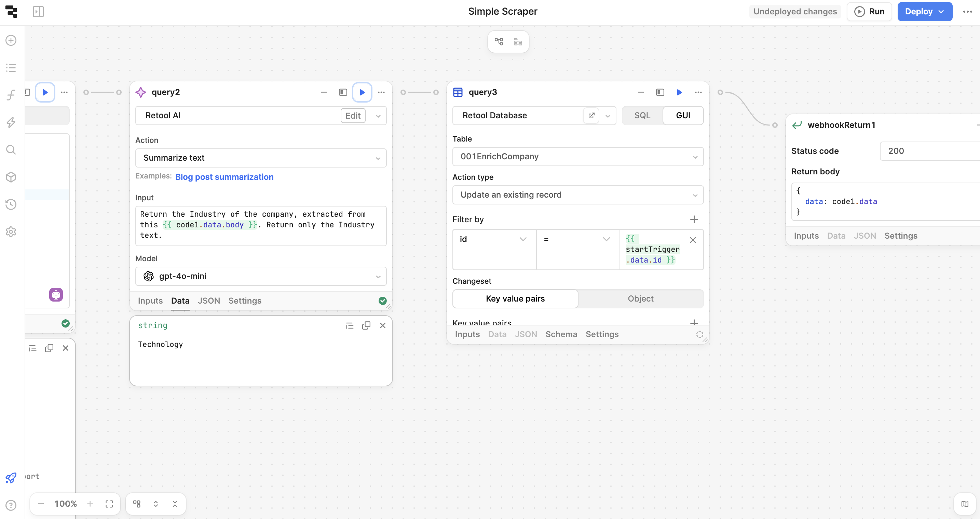Image resolution: width=980 pixels, height=519 pixels.
Task: Open the Blog post summarization example link
Action: pos(224,177)
